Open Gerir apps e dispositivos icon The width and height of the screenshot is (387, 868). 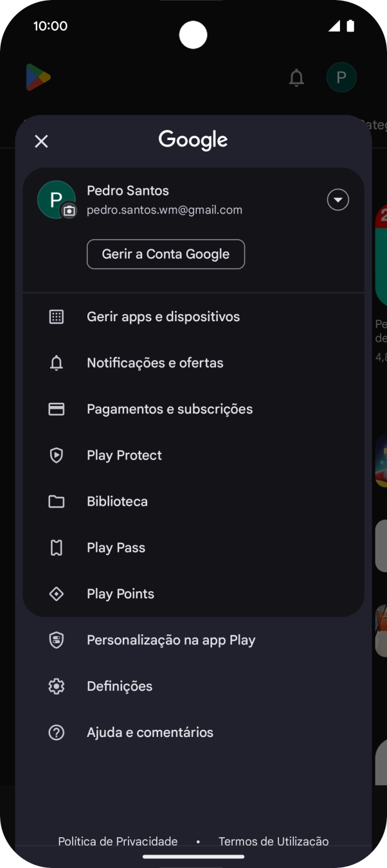tap(57, 316)
